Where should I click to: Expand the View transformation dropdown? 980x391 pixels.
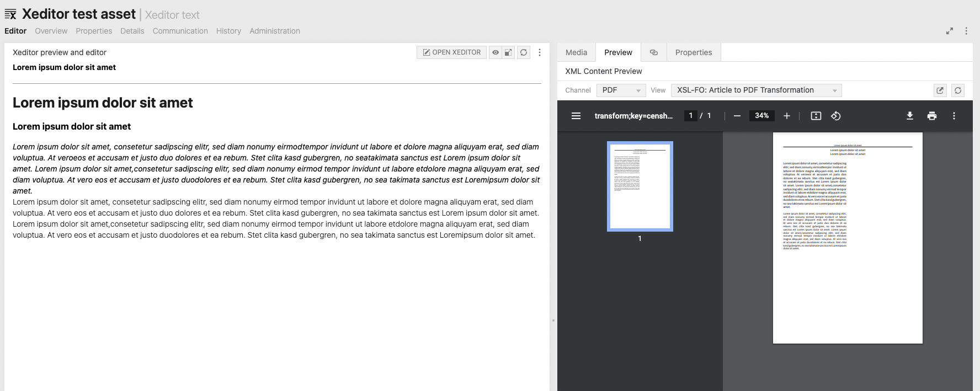[756, 90]
